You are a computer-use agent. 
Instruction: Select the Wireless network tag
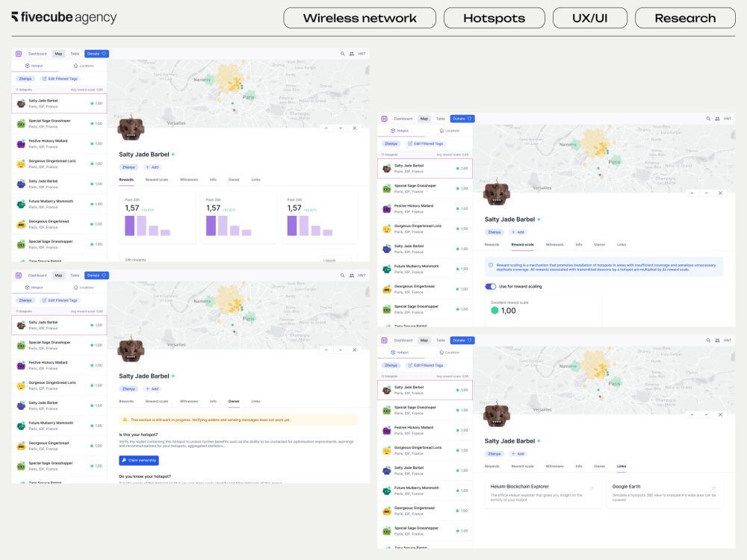coord(360,18)
